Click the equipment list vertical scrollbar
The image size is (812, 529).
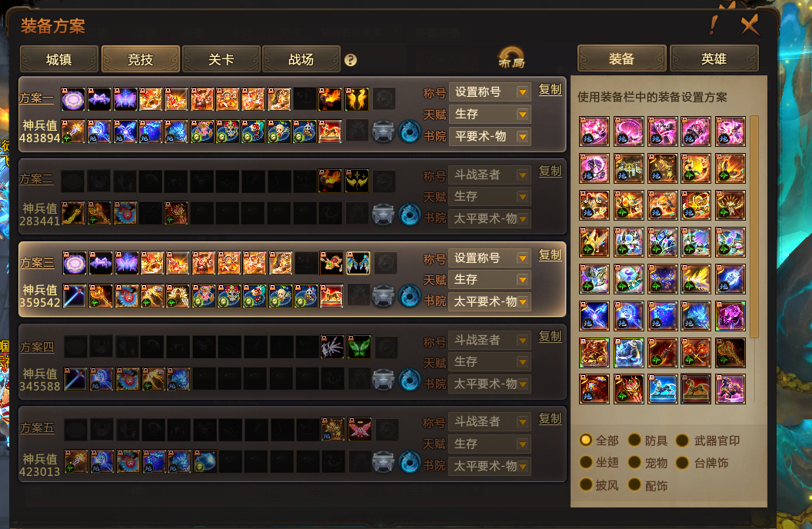point(754,227)
